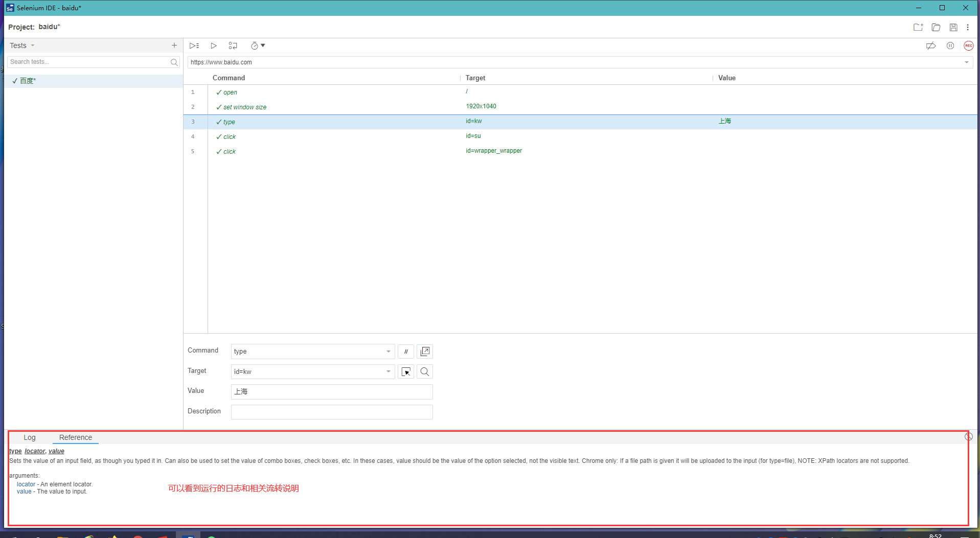Open the Tests view dropdown

22,45
